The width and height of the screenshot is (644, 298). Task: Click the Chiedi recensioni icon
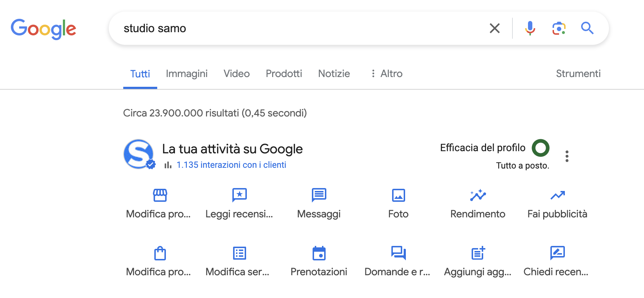[x=557, y=253]
